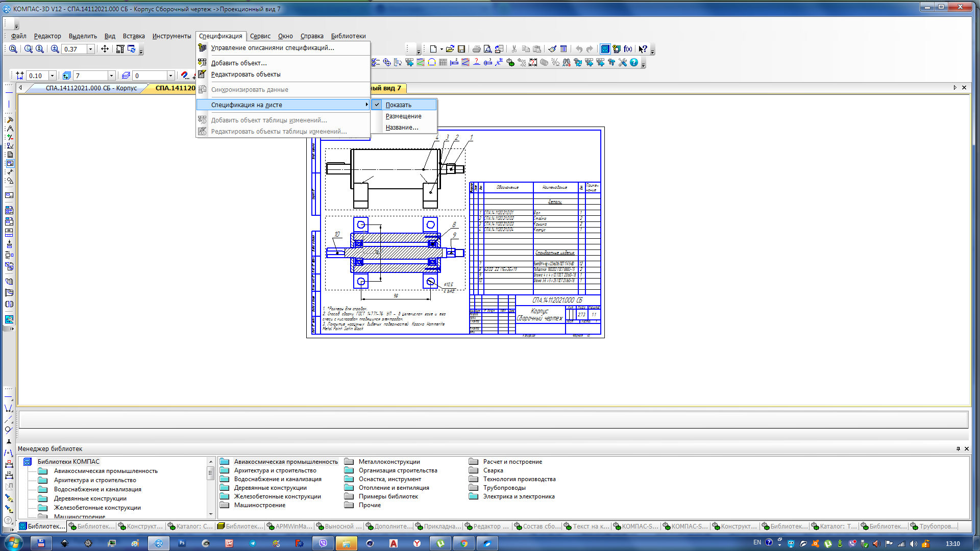Switch to СПА.14112021.000 СБ - Корпус tab
The image size is (980, 551).
click(91, 88)
